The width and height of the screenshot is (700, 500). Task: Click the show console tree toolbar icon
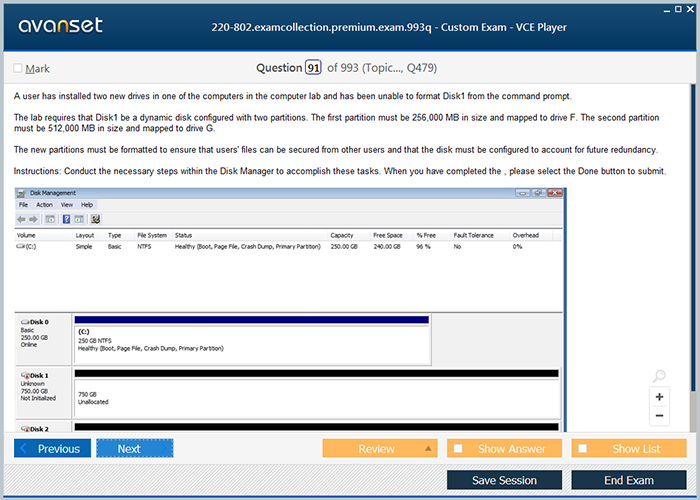[50, 219]
